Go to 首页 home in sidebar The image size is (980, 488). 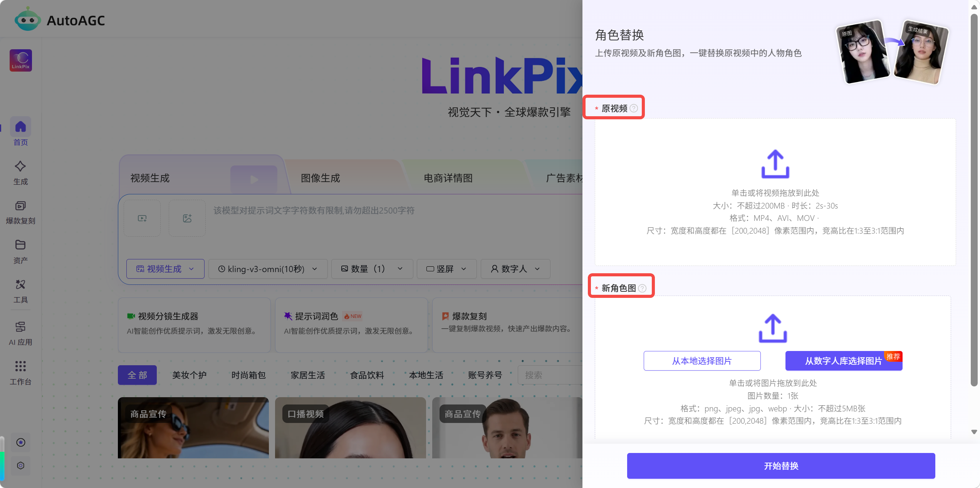(20, 132)
